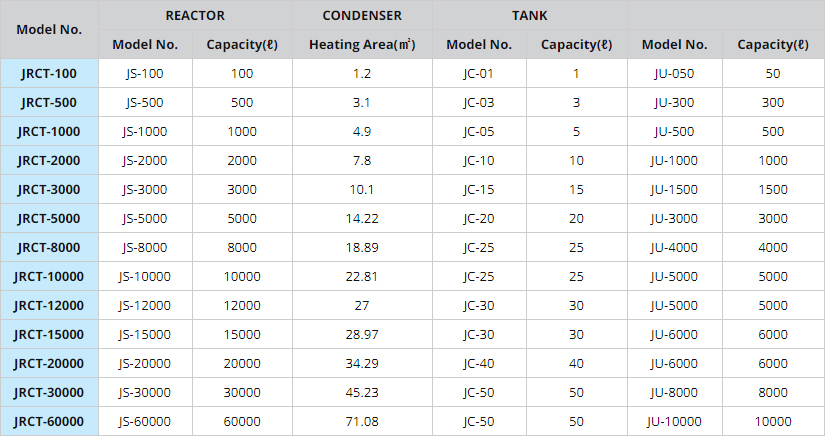Select the 71.08 heating area value
This screenshot has width=825, height=436.
(362, 421)
